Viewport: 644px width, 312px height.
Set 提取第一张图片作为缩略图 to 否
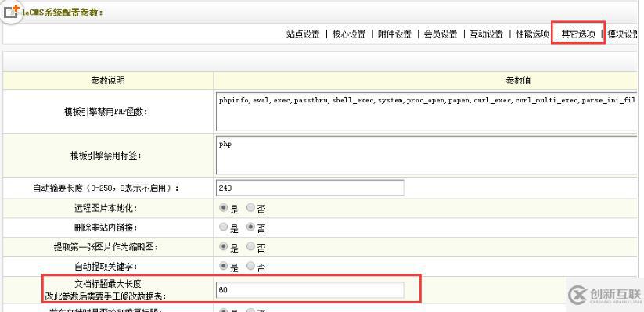coord(250,247)
